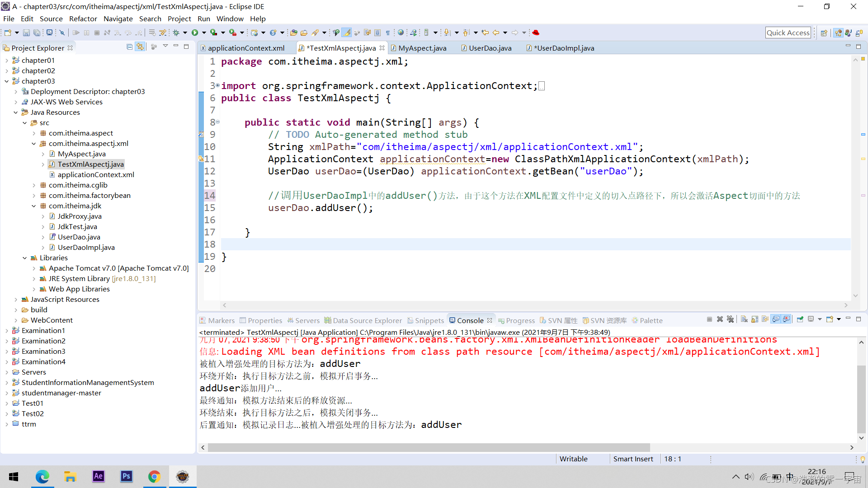868x488 pixels.
Task: Click Collapse All in Project Explorer
Action: point(130,47)
